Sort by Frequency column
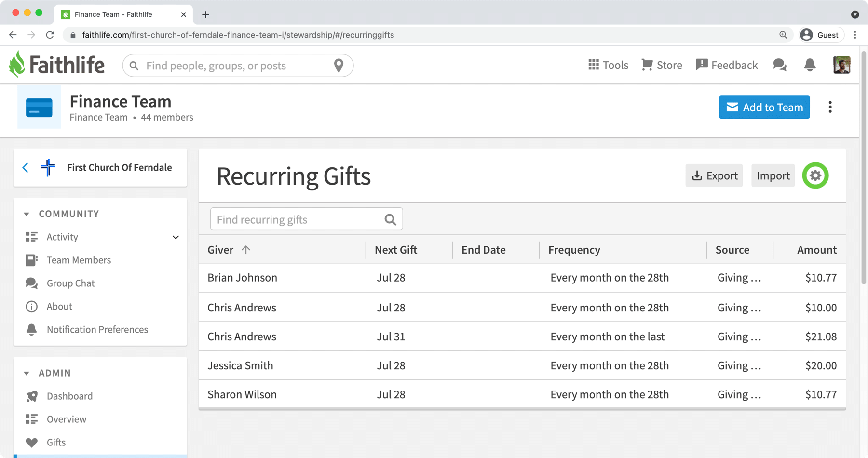This screenshot has height=458, width=868. [574, 250]
